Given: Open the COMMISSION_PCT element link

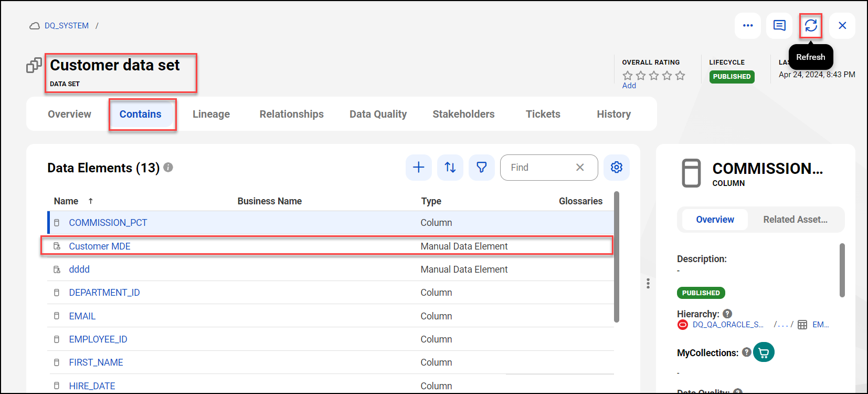Looking at the screenshot, I should click(x=108, y=223).
